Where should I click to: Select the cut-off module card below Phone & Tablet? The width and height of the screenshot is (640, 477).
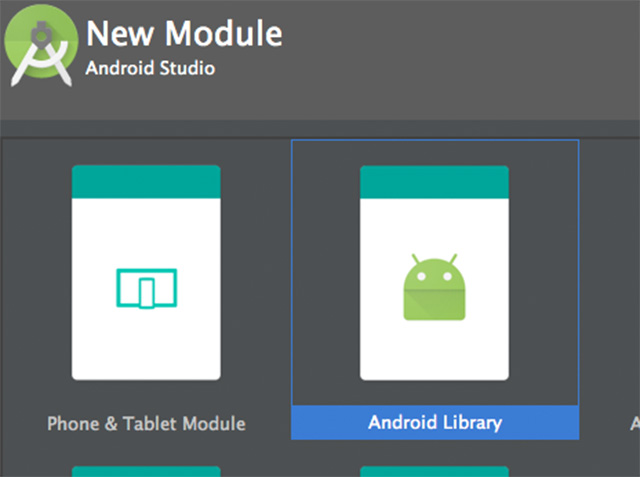(x=146, y=471)
